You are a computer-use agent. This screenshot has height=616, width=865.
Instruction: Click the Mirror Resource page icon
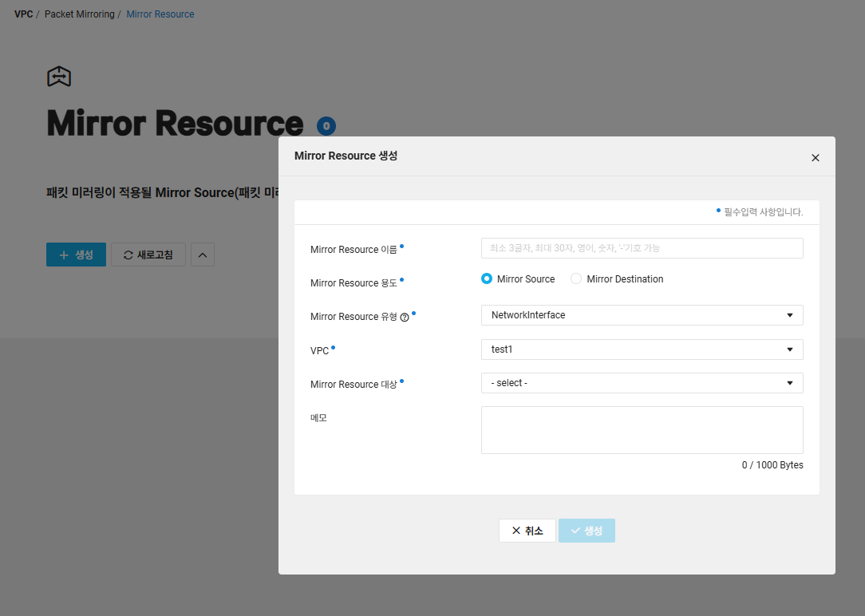tap(59, 76)
